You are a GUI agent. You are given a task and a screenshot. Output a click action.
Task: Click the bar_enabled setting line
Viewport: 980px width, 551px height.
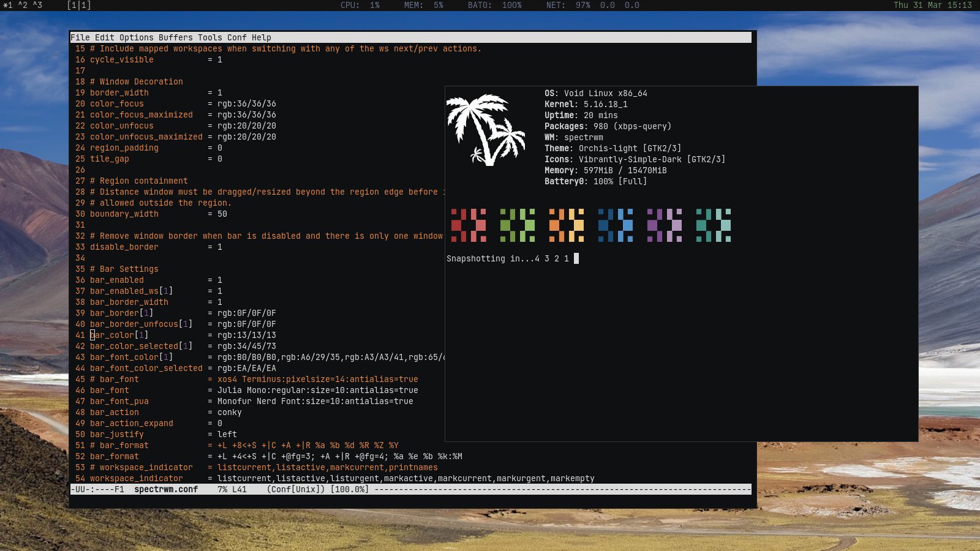coord(156,280)
